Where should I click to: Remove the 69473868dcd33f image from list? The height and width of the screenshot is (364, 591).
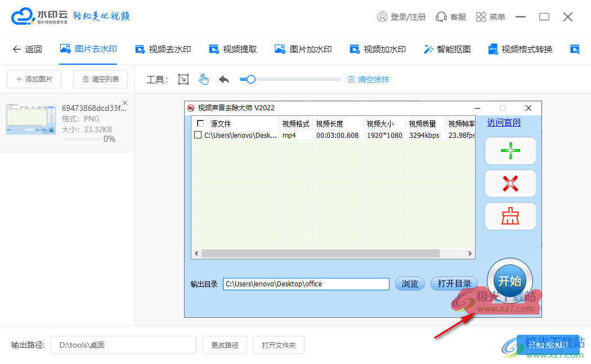coord(125,103)
